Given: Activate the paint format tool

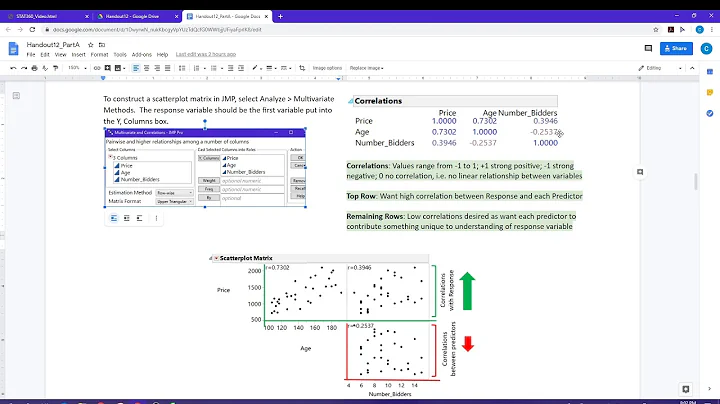Looking at the screenshot, I should point(56,68).
